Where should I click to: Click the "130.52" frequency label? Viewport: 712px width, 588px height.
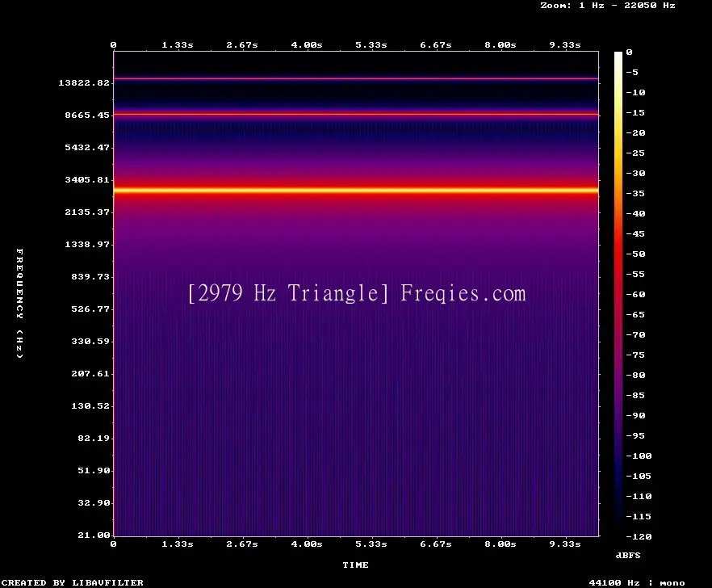pyautogui.click(x=90, y=405)
